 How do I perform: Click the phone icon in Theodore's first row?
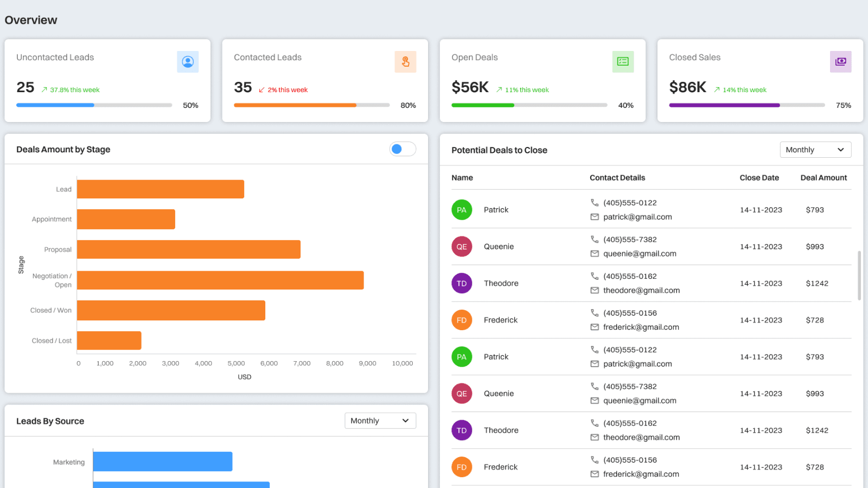click(595, 276)
